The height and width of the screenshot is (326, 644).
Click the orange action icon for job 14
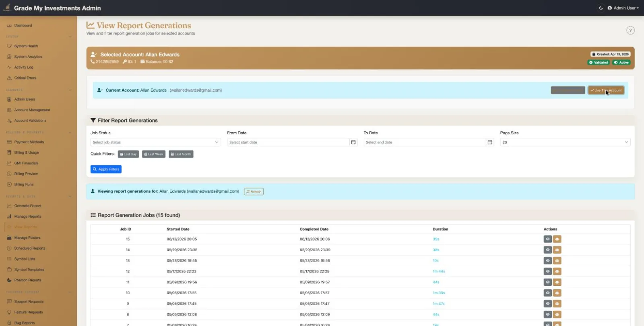tap(557, 250)
